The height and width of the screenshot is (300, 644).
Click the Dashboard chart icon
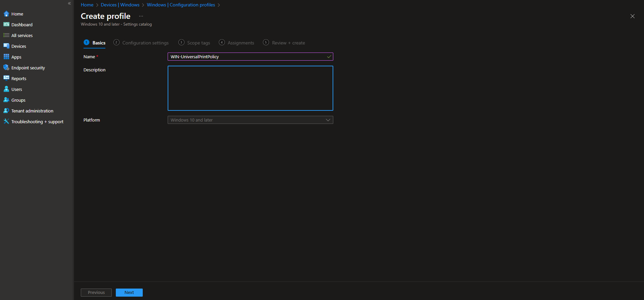[6, 25]
